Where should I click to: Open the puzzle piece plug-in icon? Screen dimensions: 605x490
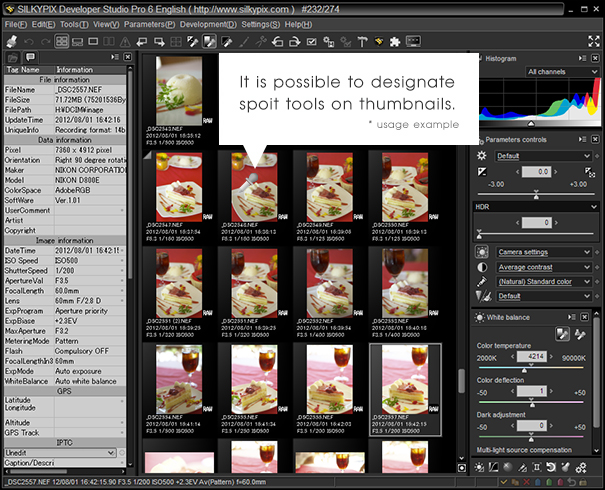pos(395,41)
